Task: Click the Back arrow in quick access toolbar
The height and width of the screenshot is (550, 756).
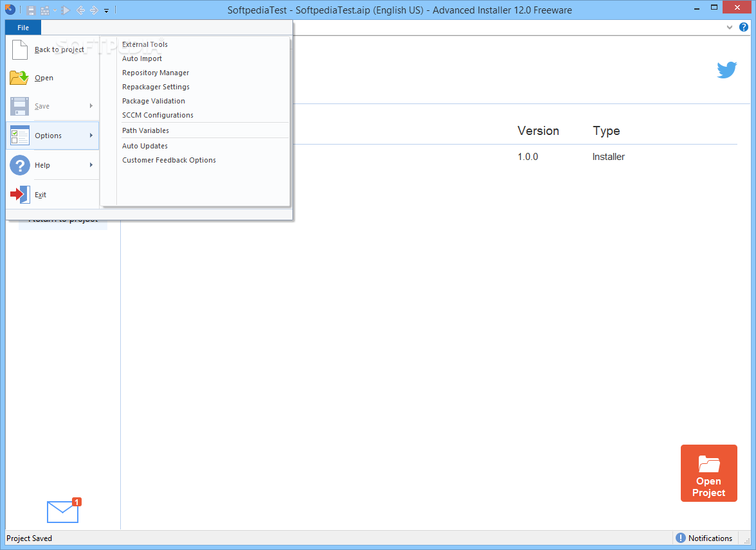Action: tap(80, 10)
